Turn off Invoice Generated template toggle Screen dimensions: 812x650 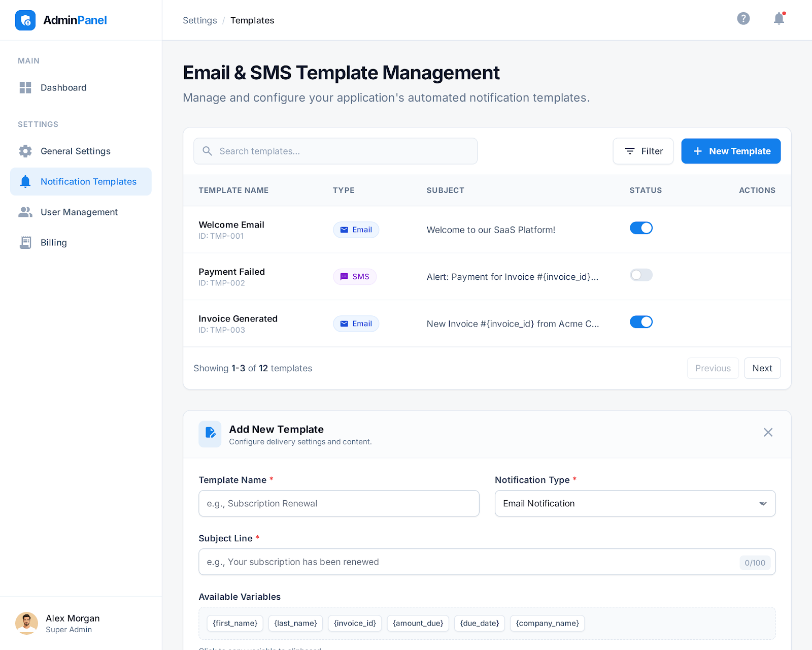(641, 322)
